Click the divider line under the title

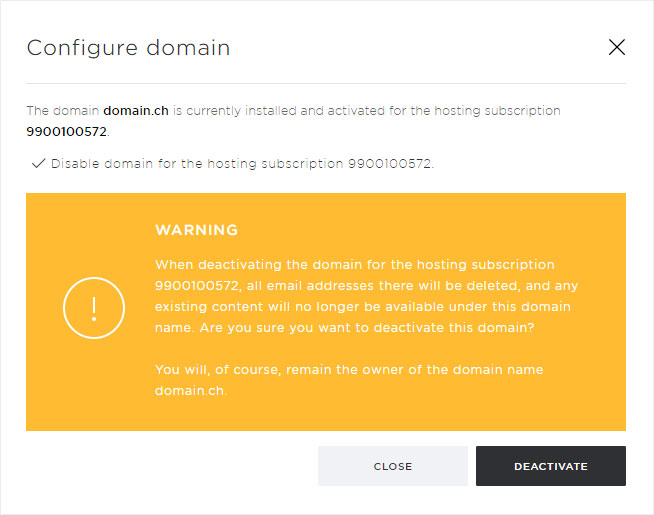click(x=326, y=83)
